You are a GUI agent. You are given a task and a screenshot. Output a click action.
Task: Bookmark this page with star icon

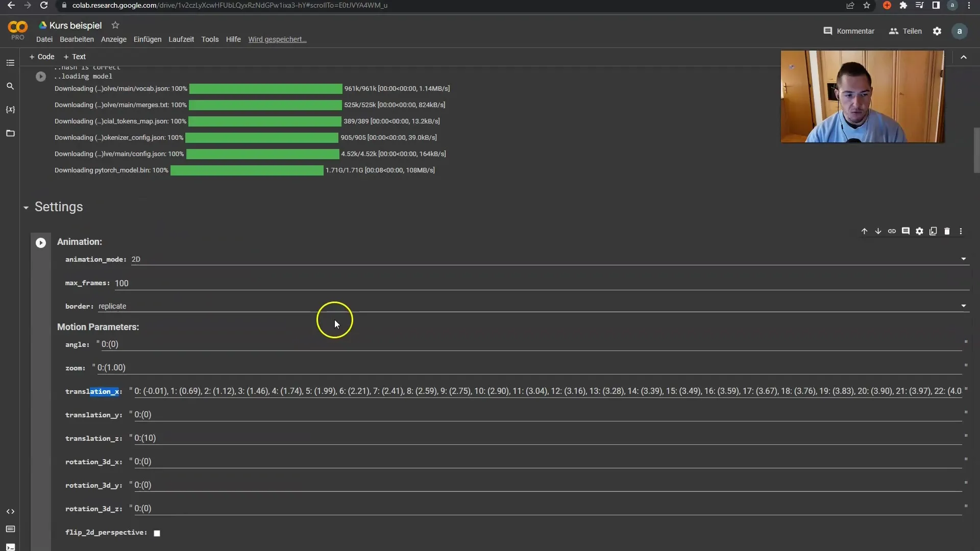[867, 5]
